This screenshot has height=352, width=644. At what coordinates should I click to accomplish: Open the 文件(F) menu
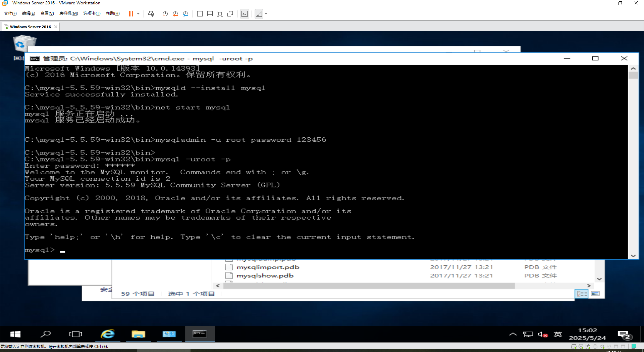[x=10, y=13]
